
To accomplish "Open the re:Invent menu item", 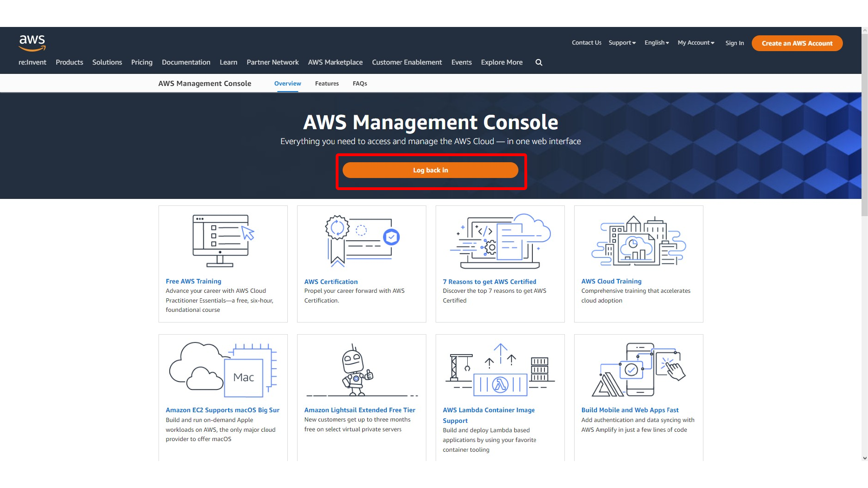I will [x=33, y=62].
